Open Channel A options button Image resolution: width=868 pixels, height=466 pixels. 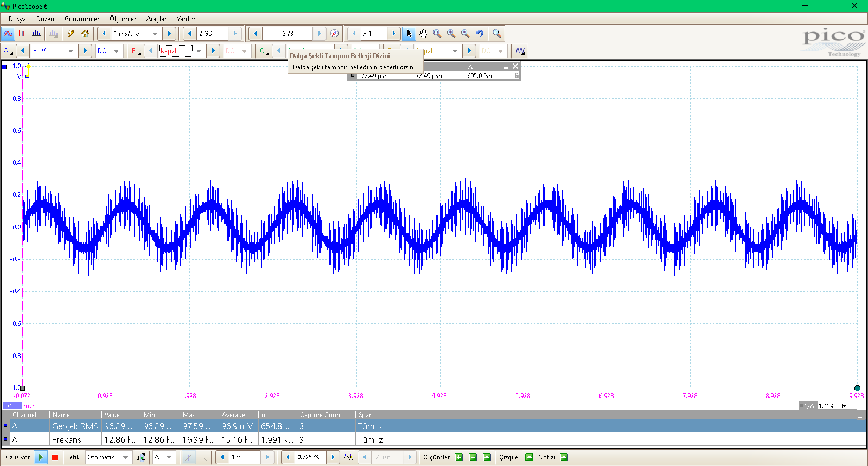(8, 51)
